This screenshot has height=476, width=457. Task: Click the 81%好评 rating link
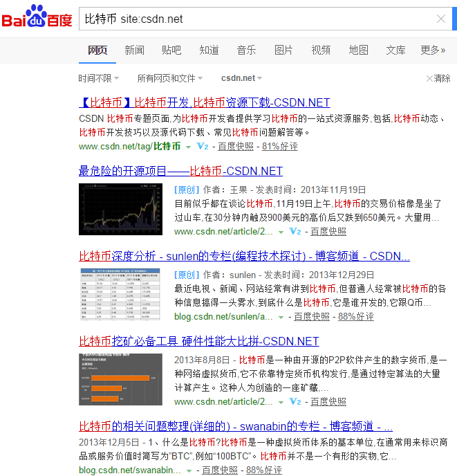[x=280, y=146]
